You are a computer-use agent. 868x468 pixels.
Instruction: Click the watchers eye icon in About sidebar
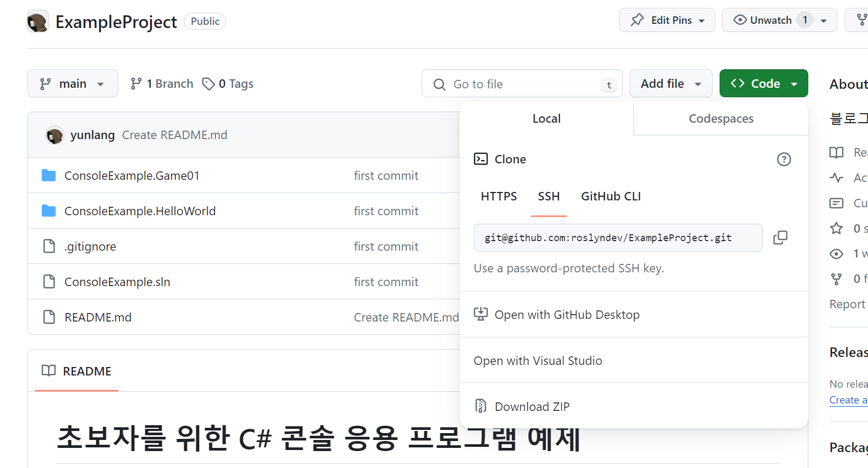pos(836,254)
